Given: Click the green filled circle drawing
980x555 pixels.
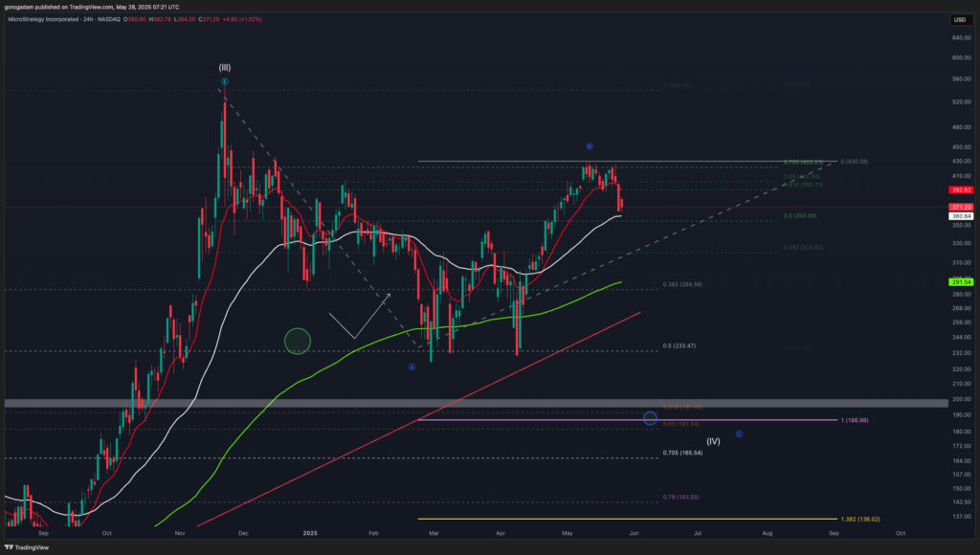Looking at the screenshot, I should point(299,340).
